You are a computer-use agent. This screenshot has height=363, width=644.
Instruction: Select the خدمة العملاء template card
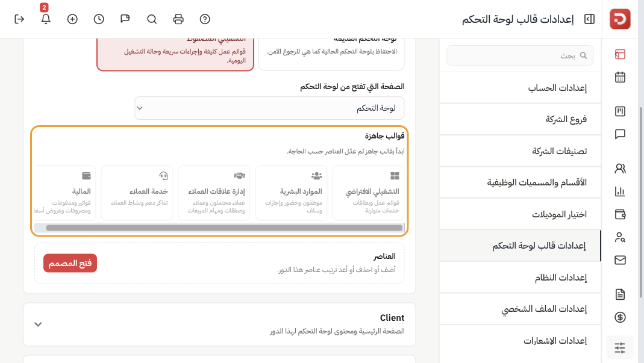(x=137, y=193)
